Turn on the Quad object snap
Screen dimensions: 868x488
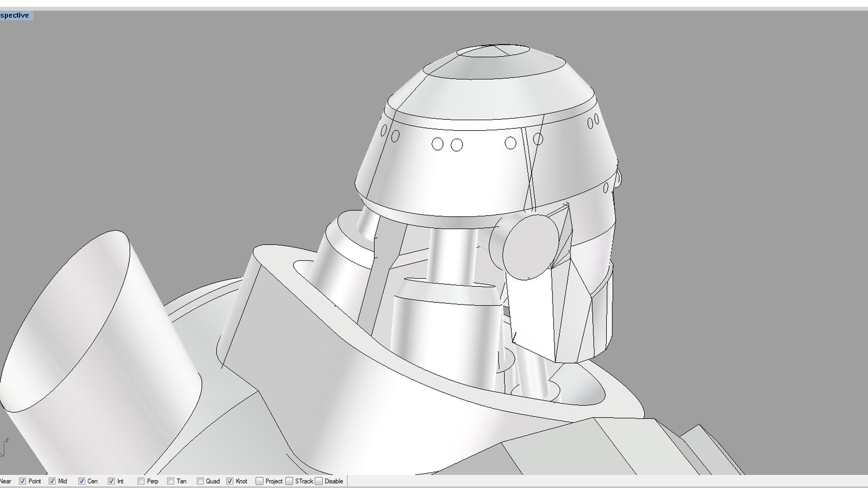[x=200, y=481]
